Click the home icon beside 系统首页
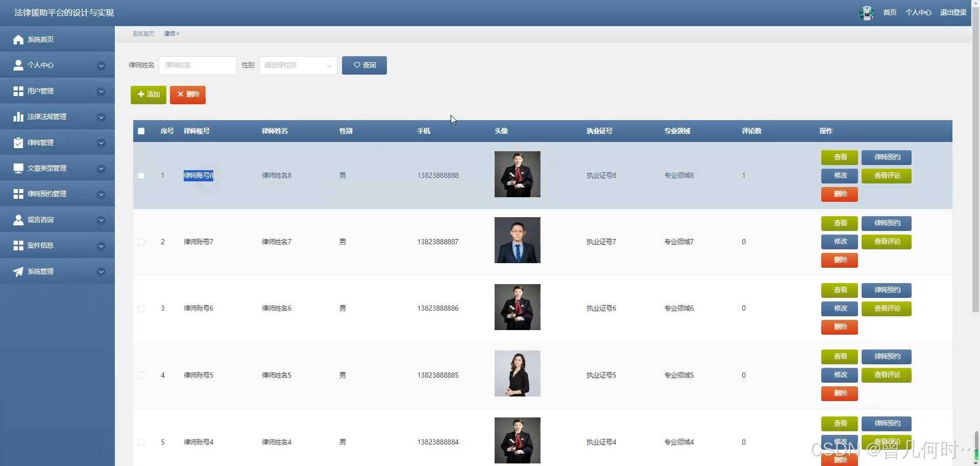The image size is (980, 466). [18, 40]
